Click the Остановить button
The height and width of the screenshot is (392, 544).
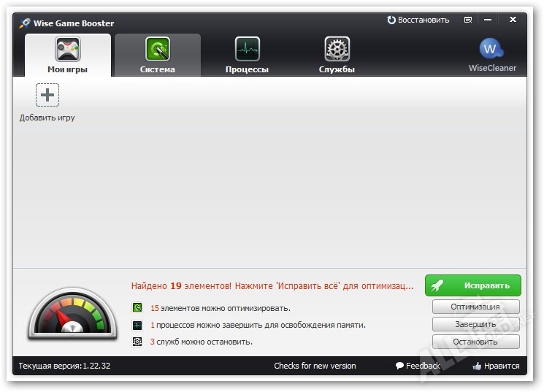point(475,342)
